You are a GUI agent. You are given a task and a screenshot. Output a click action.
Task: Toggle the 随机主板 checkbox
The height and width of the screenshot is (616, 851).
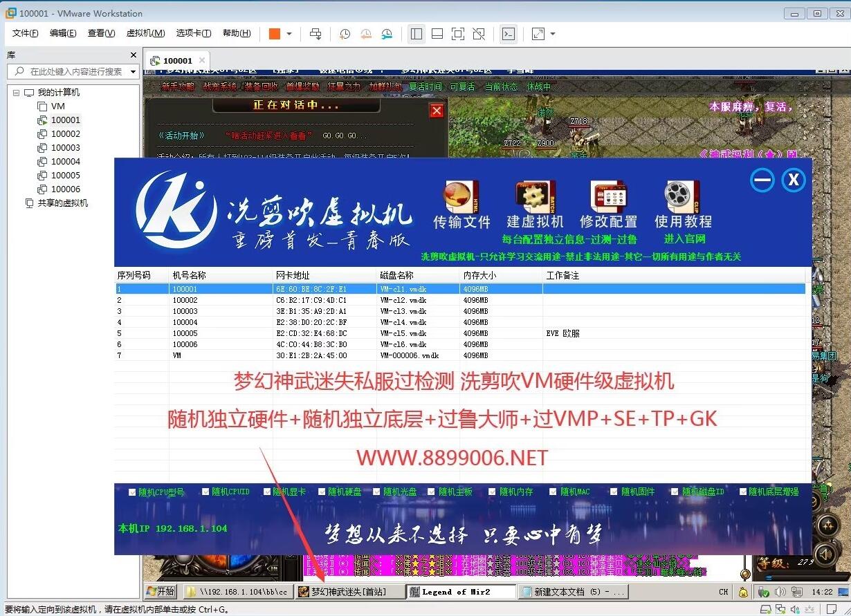point(432,492)
